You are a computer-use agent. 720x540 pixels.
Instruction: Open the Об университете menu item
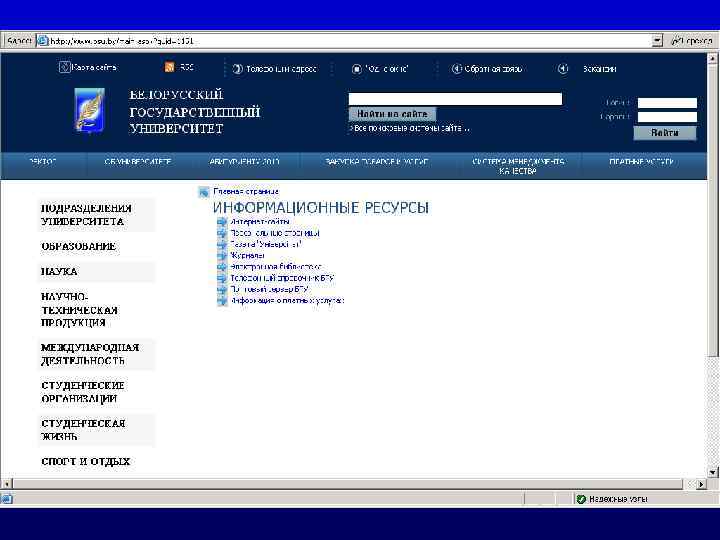pyautogui.click(x=138, y=162)
